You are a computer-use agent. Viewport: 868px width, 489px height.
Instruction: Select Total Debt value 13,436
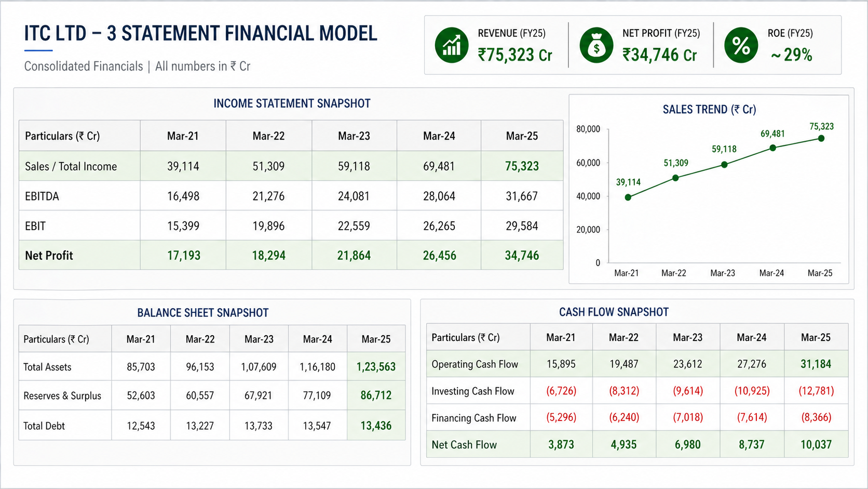coord(376,426)
